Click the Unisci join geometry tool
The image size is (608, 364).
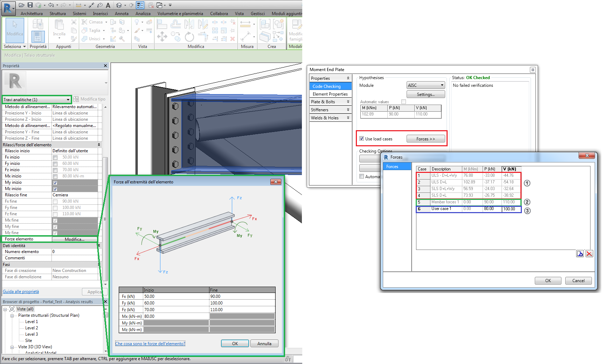point(93,39)
